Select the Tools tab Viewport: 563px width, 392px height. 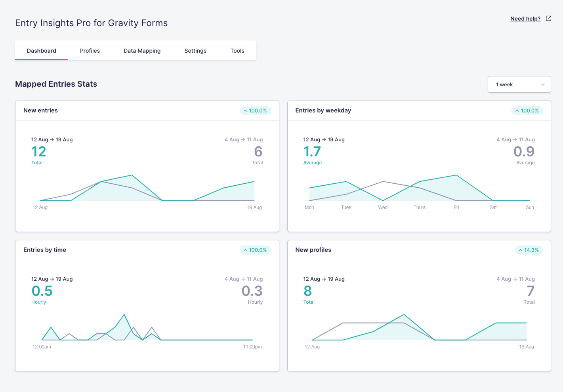[x=237, y=51]
